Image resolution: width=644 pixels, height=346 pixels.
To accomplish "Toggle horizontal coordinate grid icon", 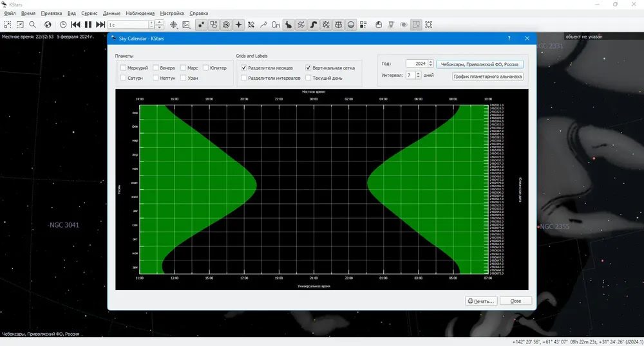I will click(x=339, y=24).
